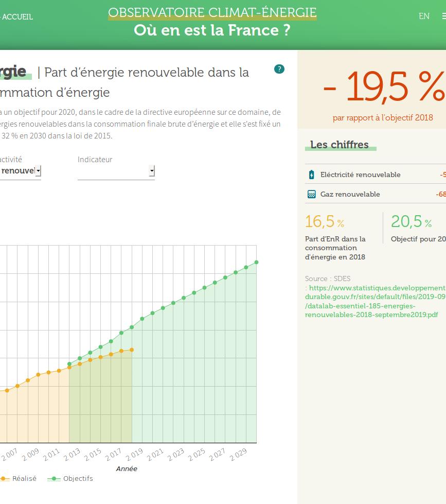Toggle the Objectifs legend series
The width and height of the screenshot is (446, 504).
(x=70, y=479)
